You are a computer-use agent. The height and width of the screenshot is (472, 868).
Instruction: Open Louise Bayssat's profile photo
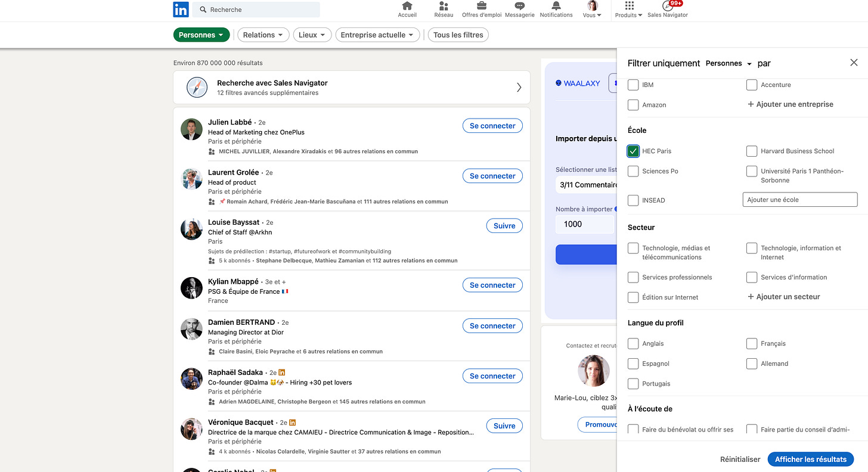pyautogui.click(x=192, y=229)
